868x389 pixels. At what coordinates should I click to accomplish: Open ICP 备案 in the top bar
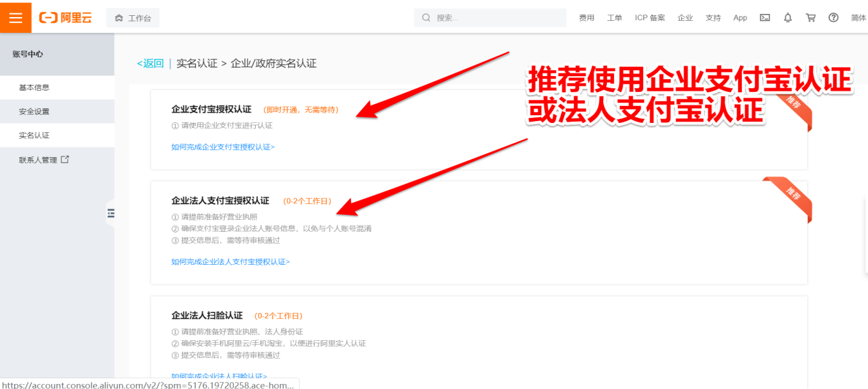[x=649, y=18]
